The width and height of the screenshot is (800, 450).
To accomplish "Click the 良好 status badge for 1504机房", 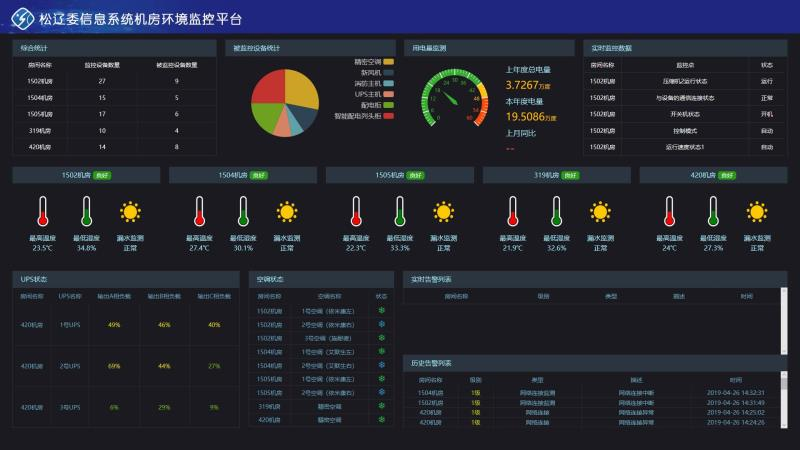I will pos(259,175).
